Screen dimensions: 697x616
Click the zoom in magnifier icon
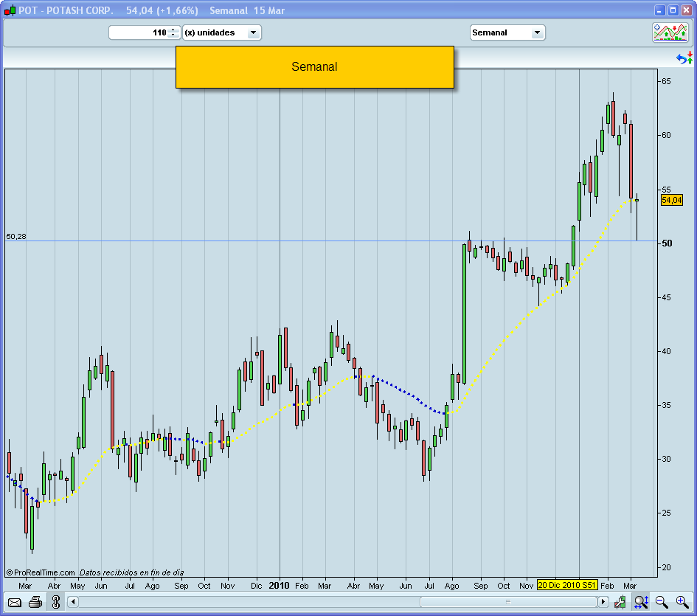pos(682,602)
